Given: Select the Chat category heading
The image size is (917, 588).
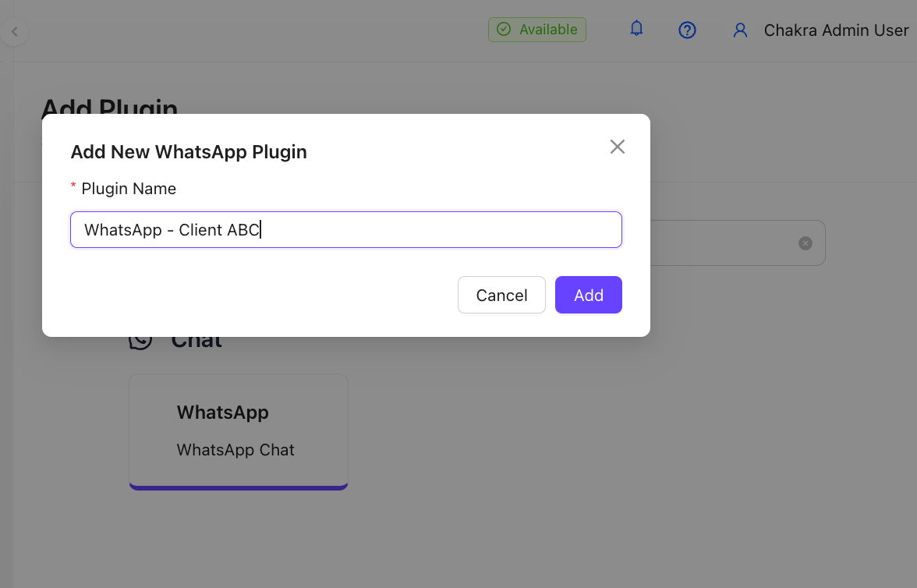Looking at the screenshot, I should (x=196, y=338).
